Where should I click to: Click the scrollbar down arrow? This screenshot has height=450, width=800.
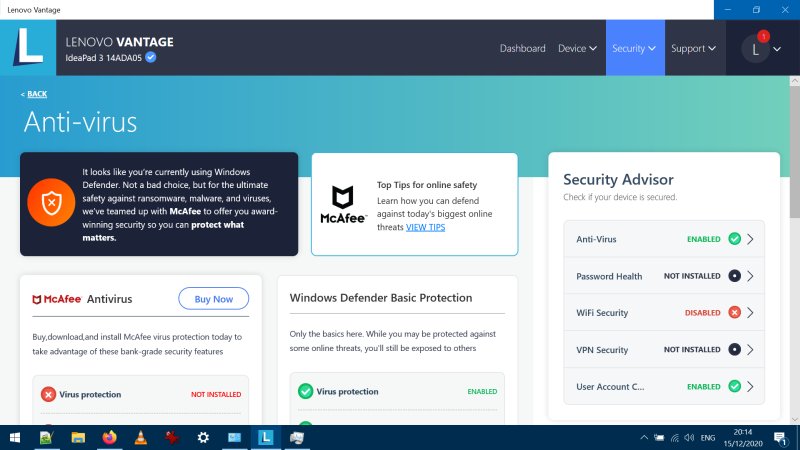click(794, 419)
